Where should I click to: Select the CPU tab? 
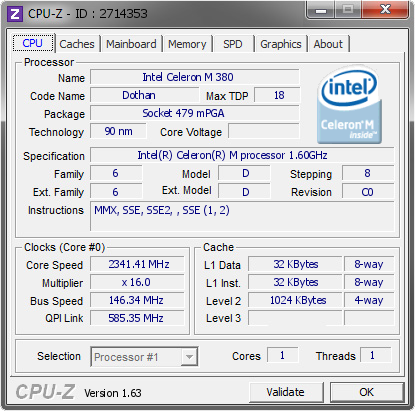(x=33, y=43)
